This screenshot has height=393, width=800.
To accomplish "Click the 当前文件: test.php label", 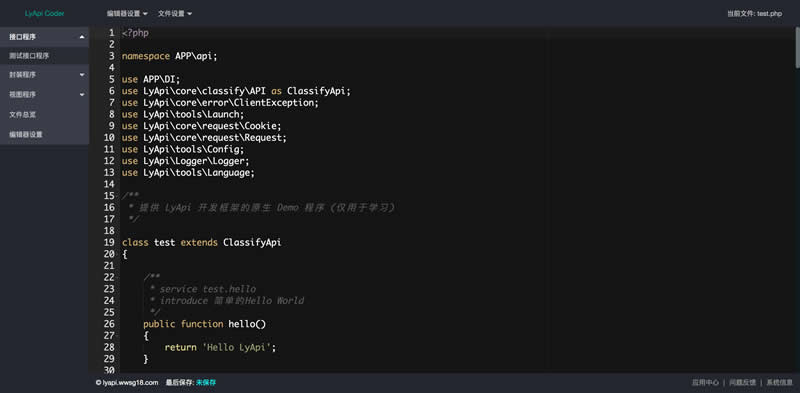I will coord(755,14).
